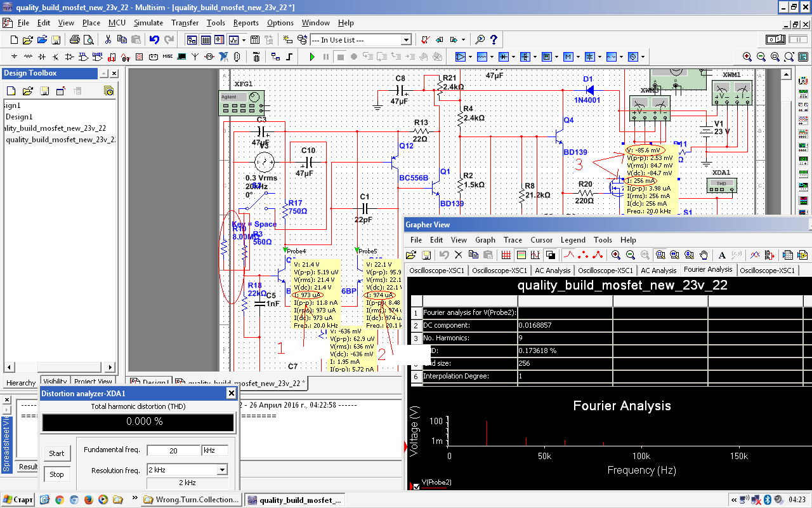
Task: Pause the simulation
Action: (x=326, y=57)
